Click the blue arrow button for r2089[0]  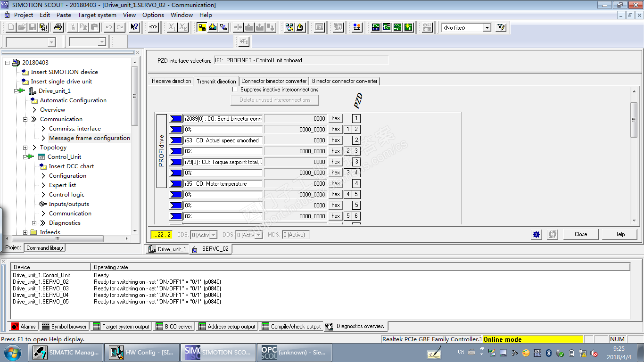point(176,119)
